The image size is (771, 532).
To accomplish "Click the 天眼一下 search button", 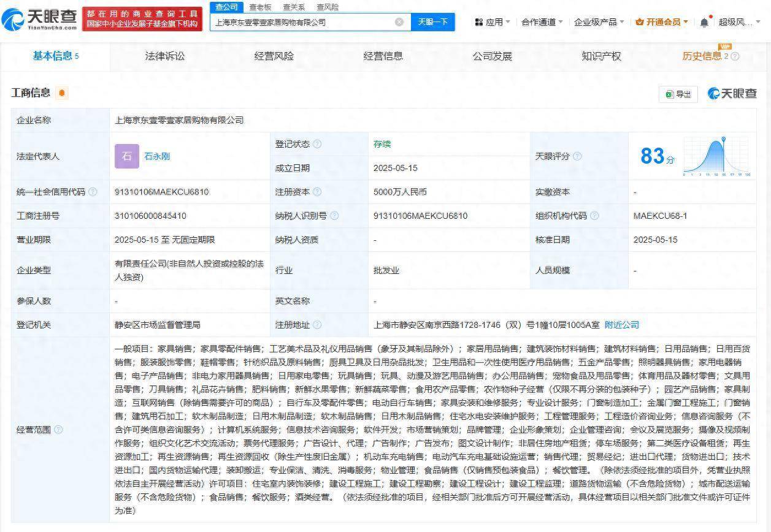I will click(433, 22).
